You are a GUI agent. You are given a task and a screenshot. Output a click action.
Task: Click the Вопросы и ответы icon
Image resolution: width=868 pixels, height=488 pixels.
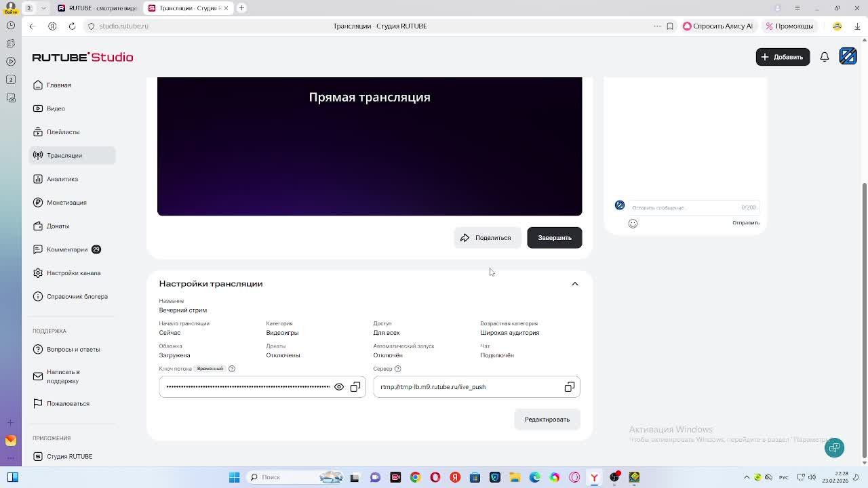coord(38,349)
